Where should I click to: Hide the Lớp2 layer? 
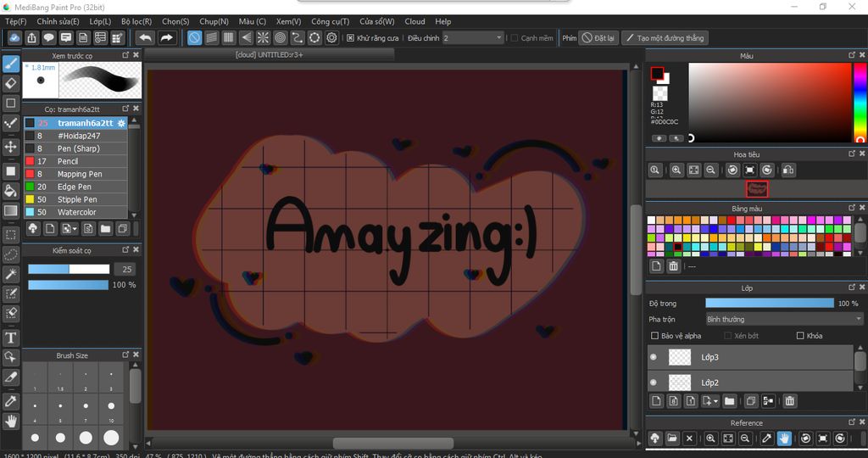[x=654, y=383]
